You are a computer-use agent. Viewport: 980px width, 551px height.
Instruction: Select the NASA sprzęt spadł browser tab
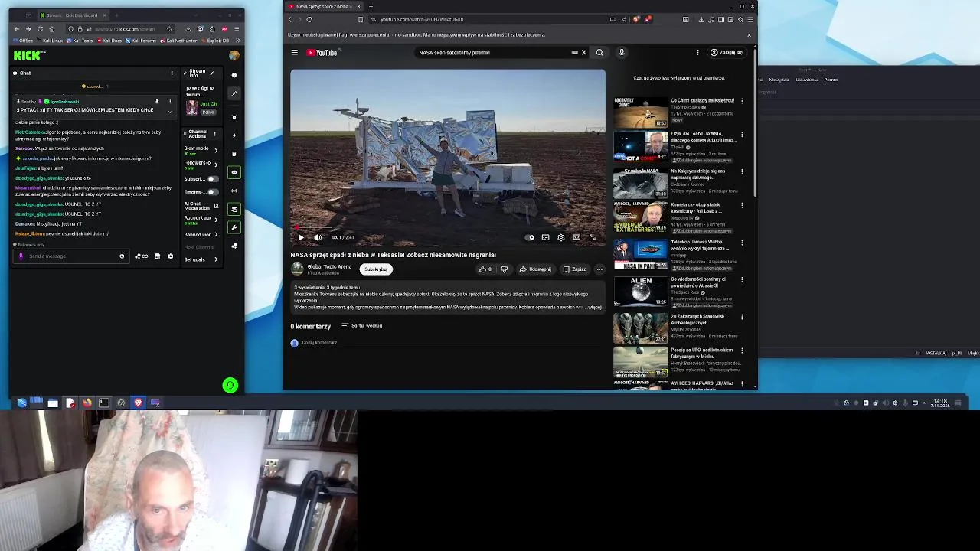click(x=325, y=7)
